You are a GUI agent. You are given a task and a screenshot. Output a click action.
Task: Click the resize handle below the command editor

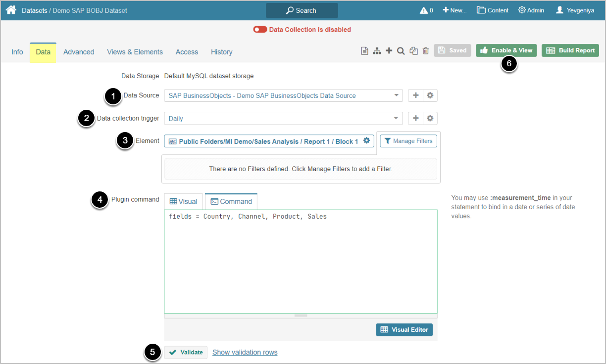tap(301, 315)
